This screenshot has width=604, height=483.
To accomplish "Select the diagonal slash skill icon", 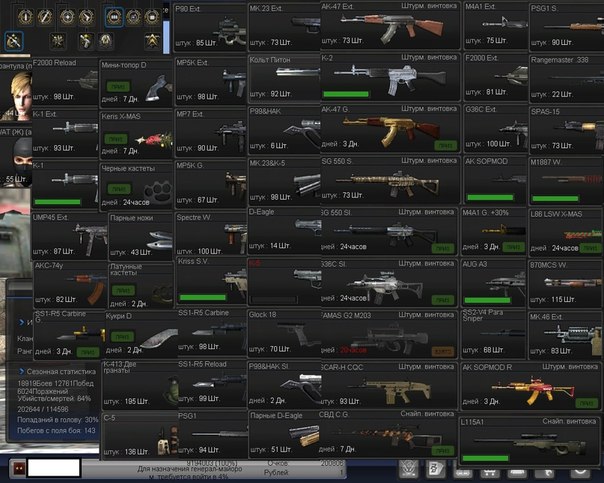I will [x=45, y=17].
